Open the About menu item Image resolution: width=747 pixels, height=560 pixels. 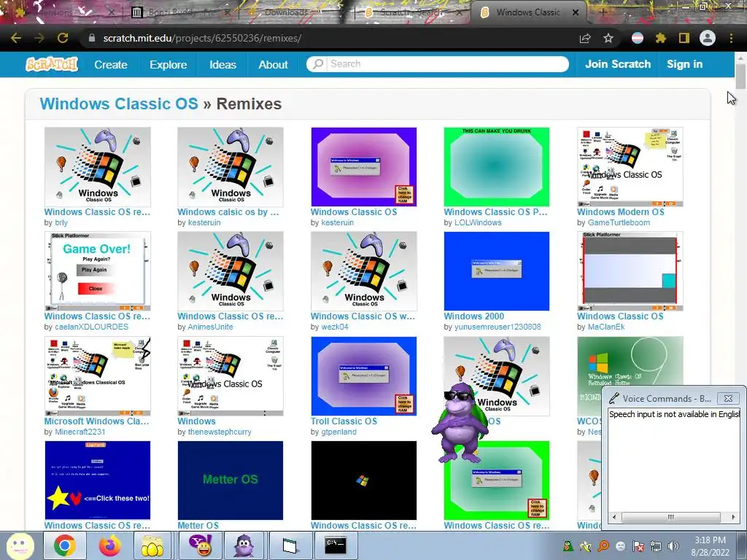pos(273,64)
